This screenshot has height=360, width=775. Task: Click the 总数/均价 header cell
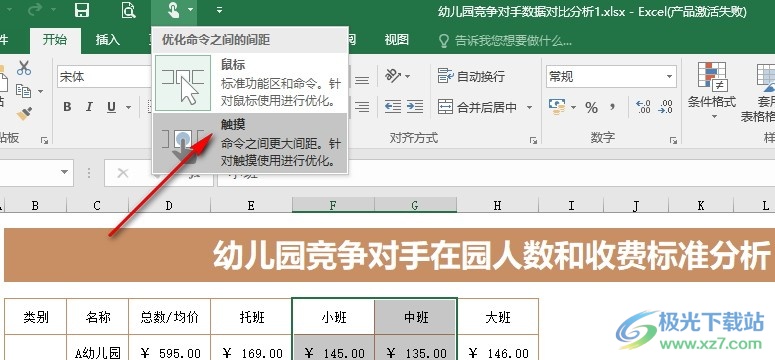(x=170, y=316)
